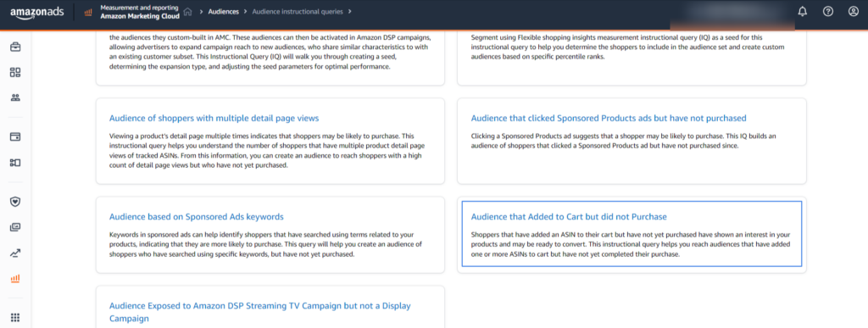Open the user account profile icon
Image resolution: width=868 pixels, height=328 pixels.
point(853,12)
